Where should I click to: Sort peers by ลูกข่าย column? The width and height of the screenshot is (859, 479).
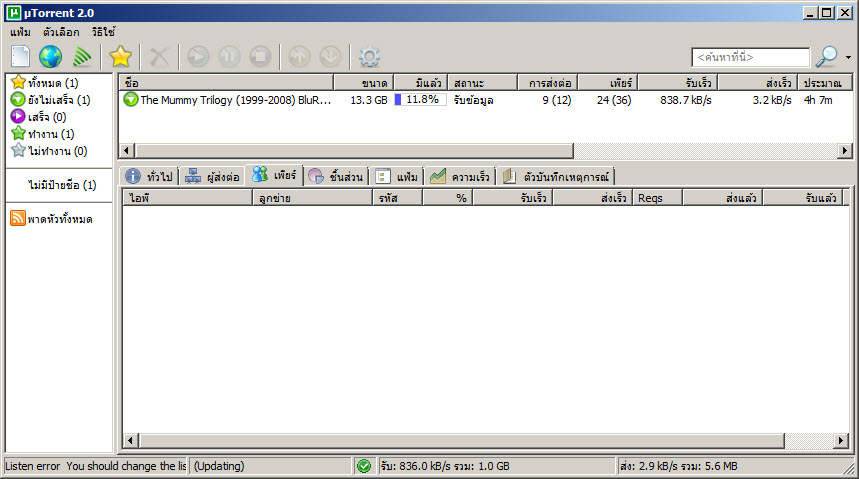click(312, 198)
